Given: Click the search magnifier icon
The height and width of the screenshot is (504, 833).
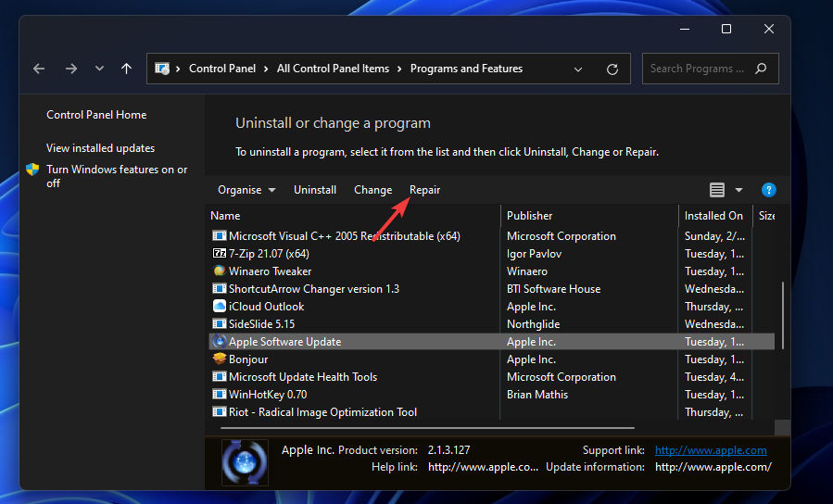Looking at the screenshot, I should point(761,69).
